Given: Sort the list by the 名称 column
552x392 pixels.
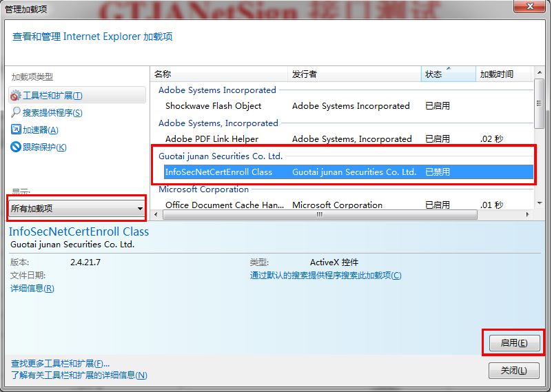Looking at the screenshot, I should [x=220, y=74].
